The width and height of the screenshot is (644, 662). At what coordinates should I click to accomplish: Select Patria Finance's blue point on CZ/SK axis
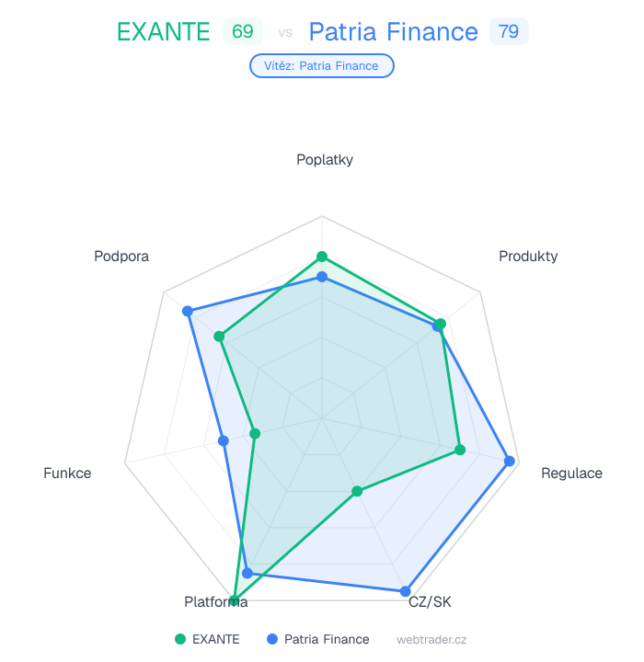405,591
